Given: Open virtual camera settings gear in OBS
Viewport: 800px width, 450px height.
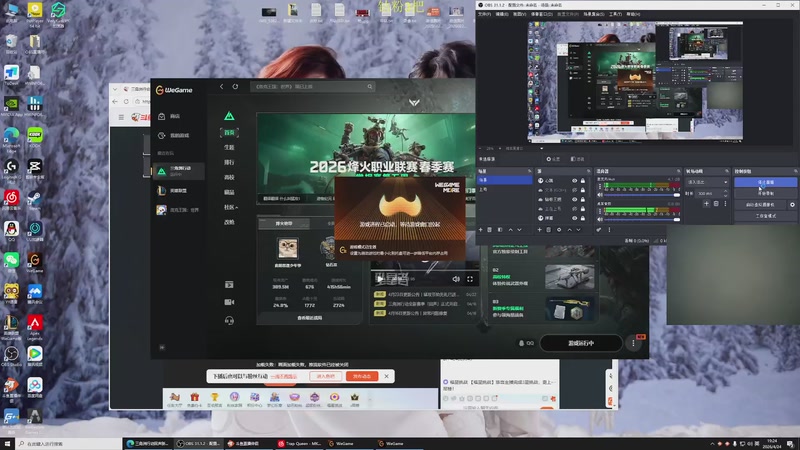Looking at the screenshot, I should click(x=792, y=205).
